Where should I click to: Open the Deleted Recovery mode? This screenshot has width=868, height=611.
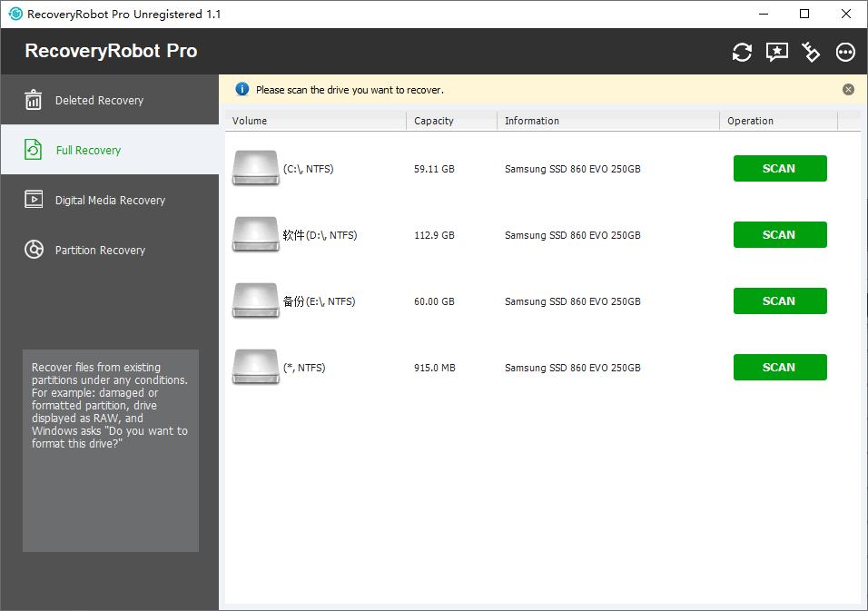tap(99, 101)
